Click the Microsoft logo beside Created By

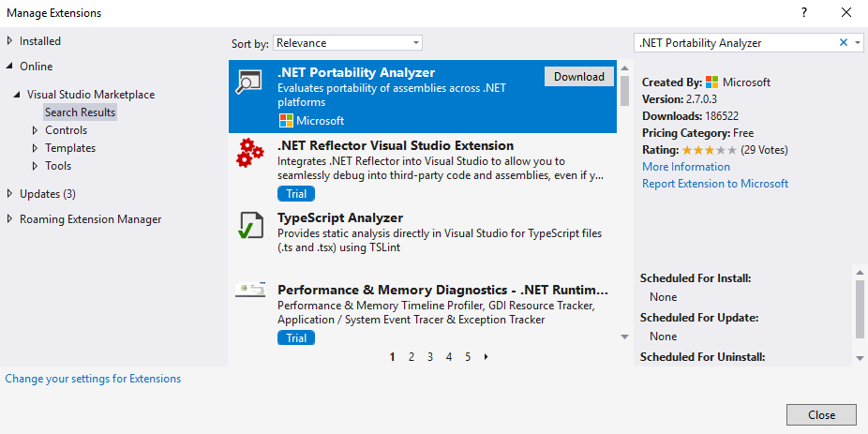tap(711, 82)
